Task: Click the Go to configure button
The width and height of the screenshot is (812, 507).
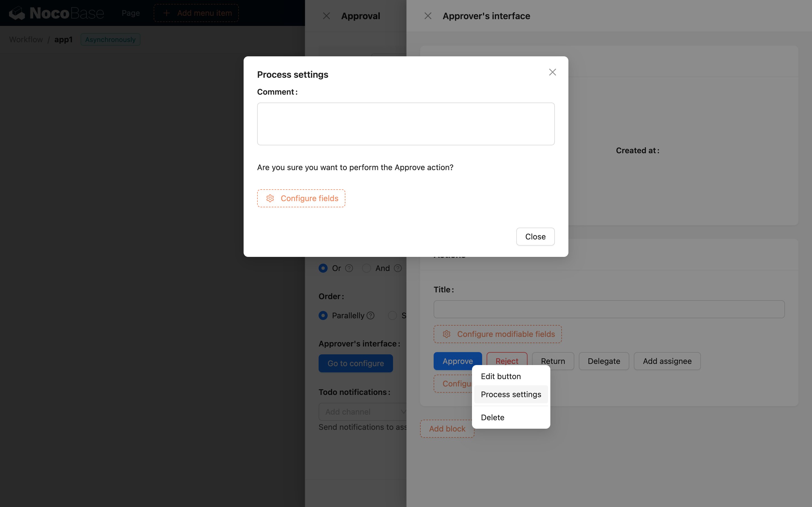Action: pos(356,363)
